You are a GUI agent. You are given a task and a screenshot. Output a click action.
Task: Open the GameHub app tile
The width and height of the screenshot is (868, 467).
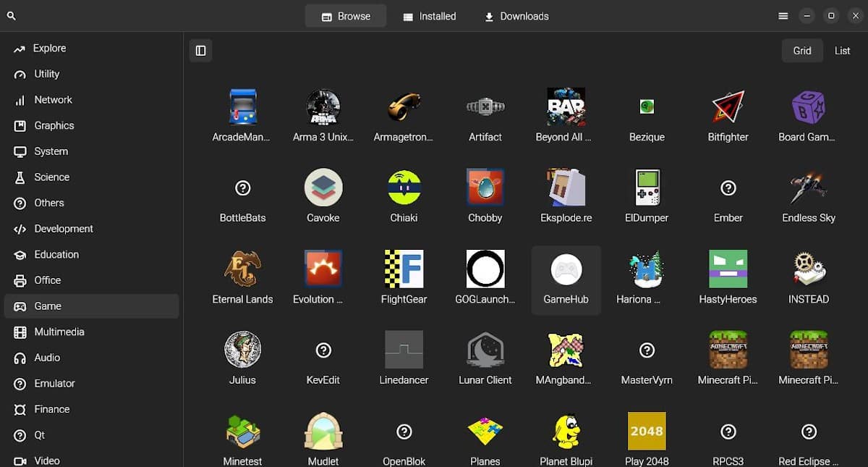tap(566, 279)
